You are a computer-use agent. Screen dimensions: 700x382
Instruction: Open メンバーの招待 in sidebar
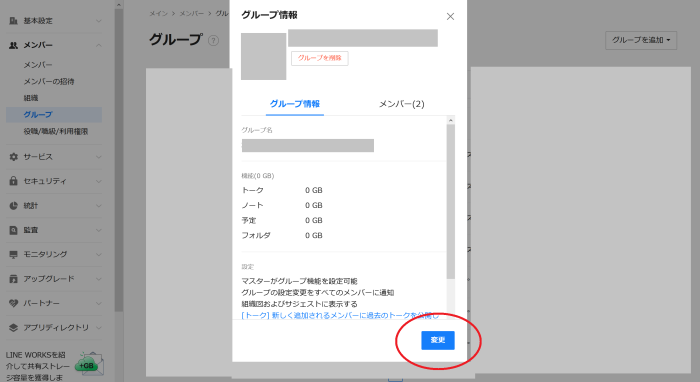pos(49,82)
